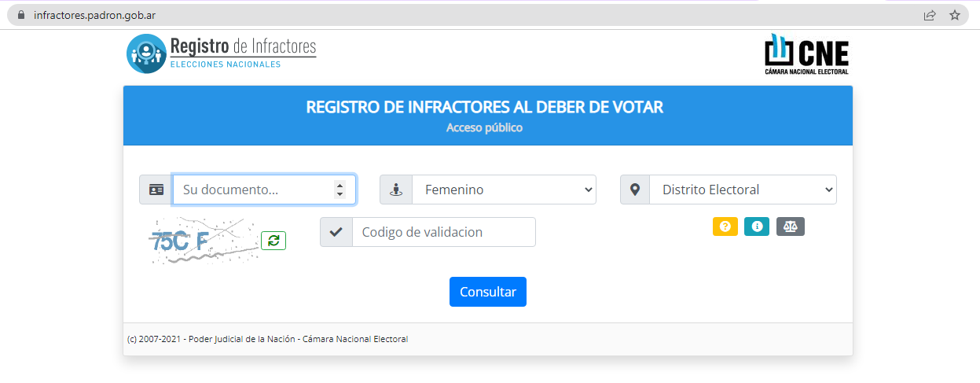This screenshot has height=383, width=980.
Task: Click the checkmark icon beside validation code
Action: 336,232
